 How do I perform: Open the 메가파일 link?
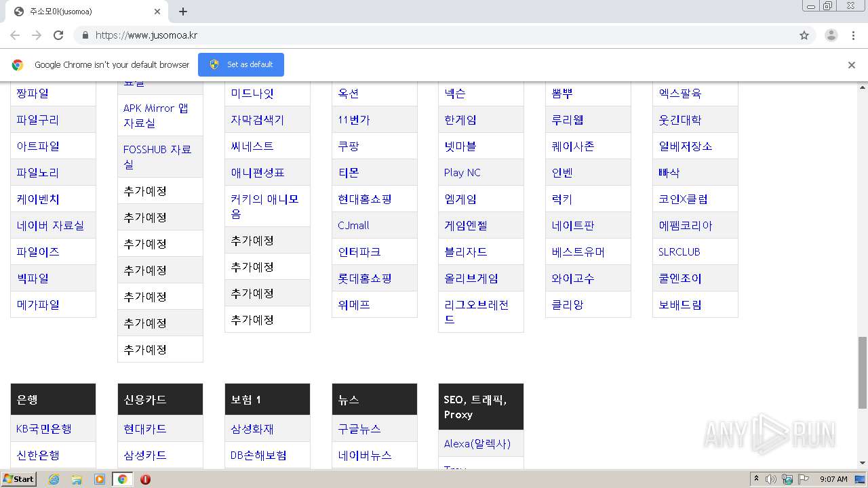(38, 305)
